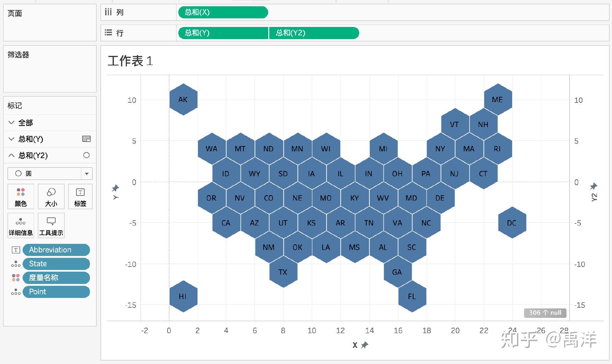The height and width of the screenshot is (364, 612).
Task: Select the TX hexagon
Action: (283, 272)
